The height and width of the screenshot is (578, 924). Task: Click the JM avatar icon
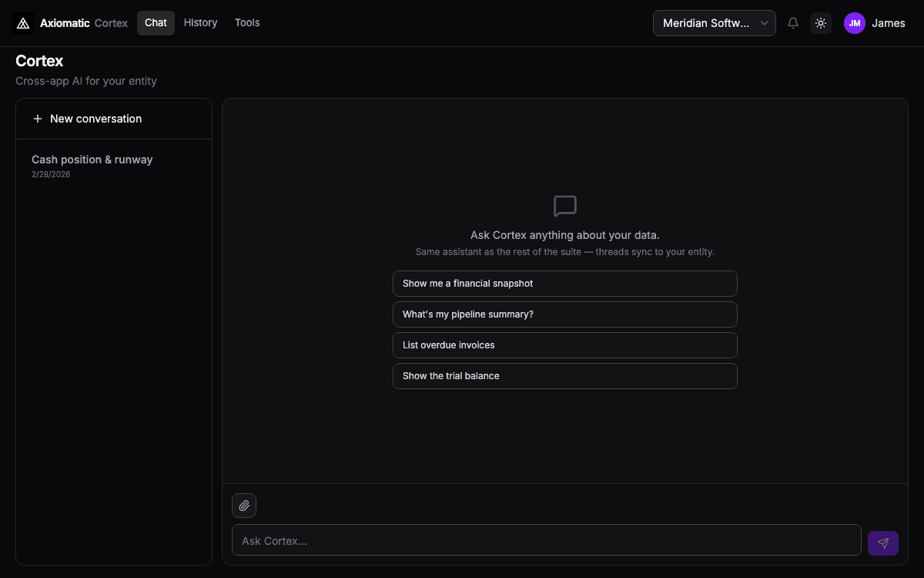(854, 23)
